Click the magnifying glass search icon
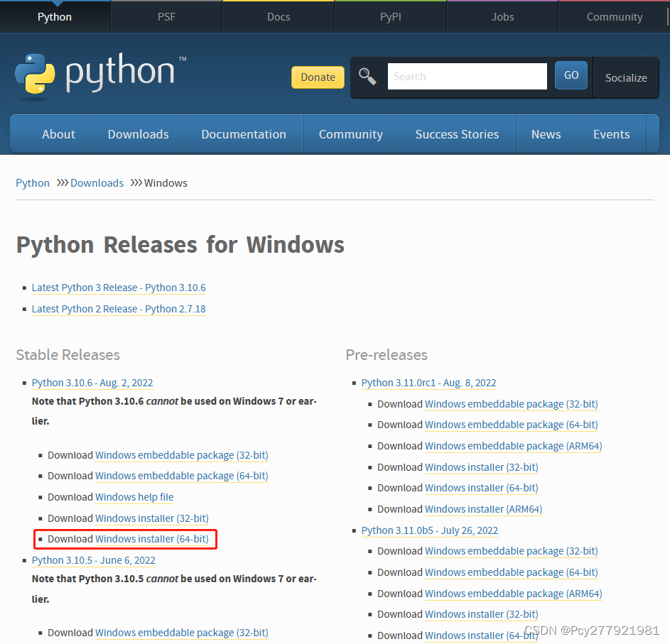 [367, 77]
